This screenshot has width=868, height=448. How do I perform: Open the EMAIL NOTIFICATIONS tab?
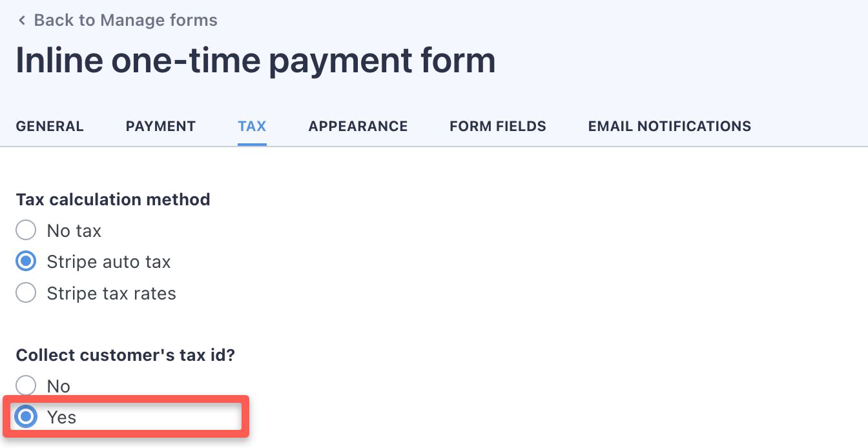pyautogui.click(x=669, y=127)
